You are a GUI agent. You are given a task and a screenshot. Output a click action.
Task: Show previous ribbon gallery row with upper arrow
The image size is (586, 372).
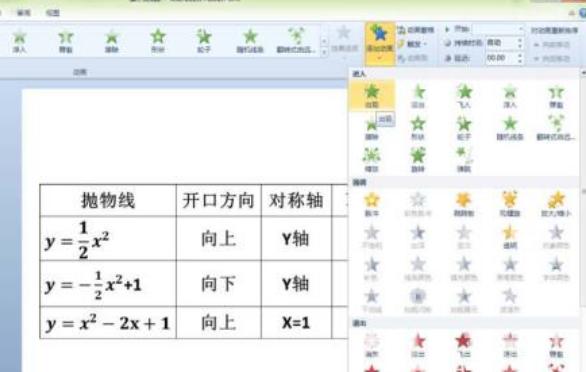[x=324, y=40]
